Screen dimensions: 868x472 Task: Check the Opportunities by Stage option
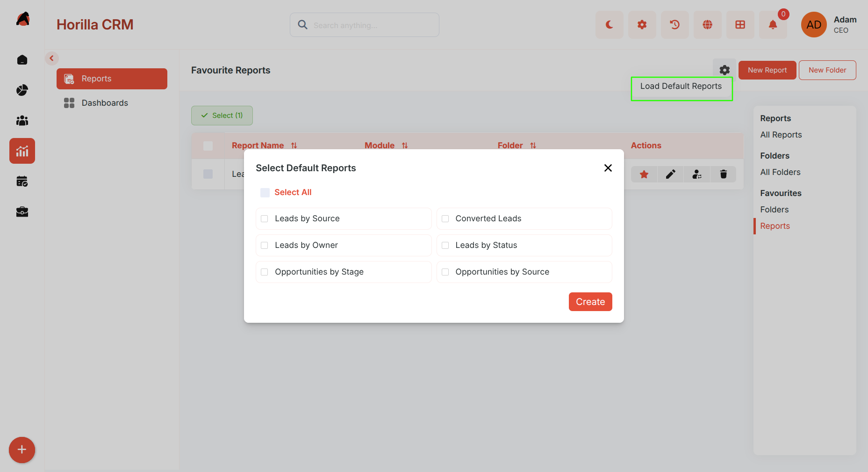(x=265, y=272)
